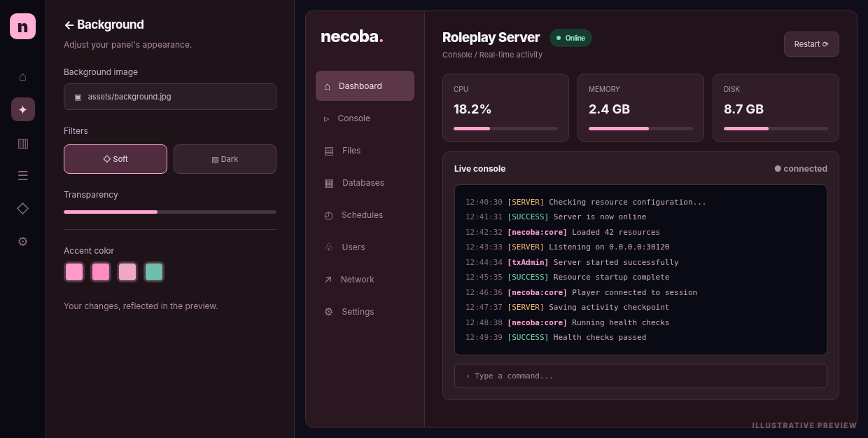Click the Dashboard home icon in preview
The width and height of the screenshot is (868, 438).
[x=327, y=86]
